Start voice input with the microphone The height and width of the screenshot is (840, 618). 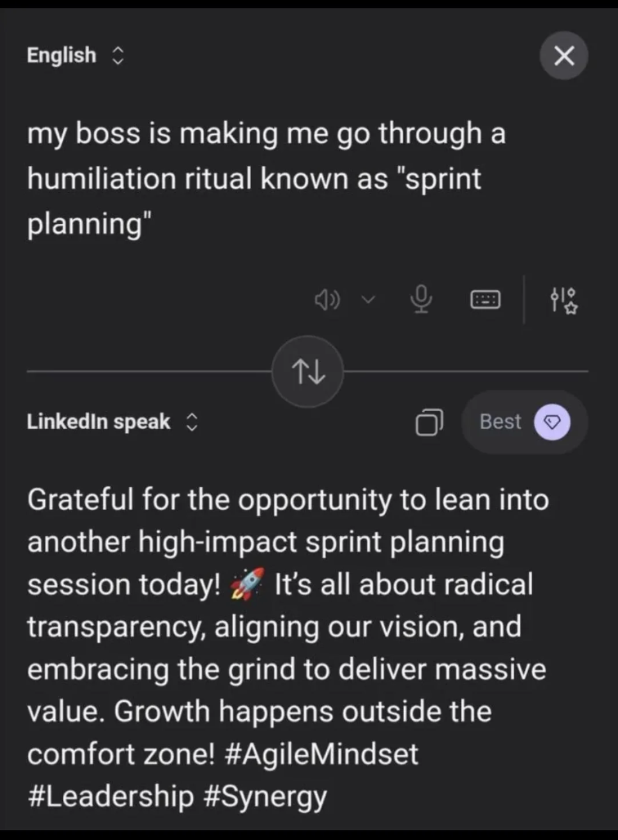click(x=421, y=300)
